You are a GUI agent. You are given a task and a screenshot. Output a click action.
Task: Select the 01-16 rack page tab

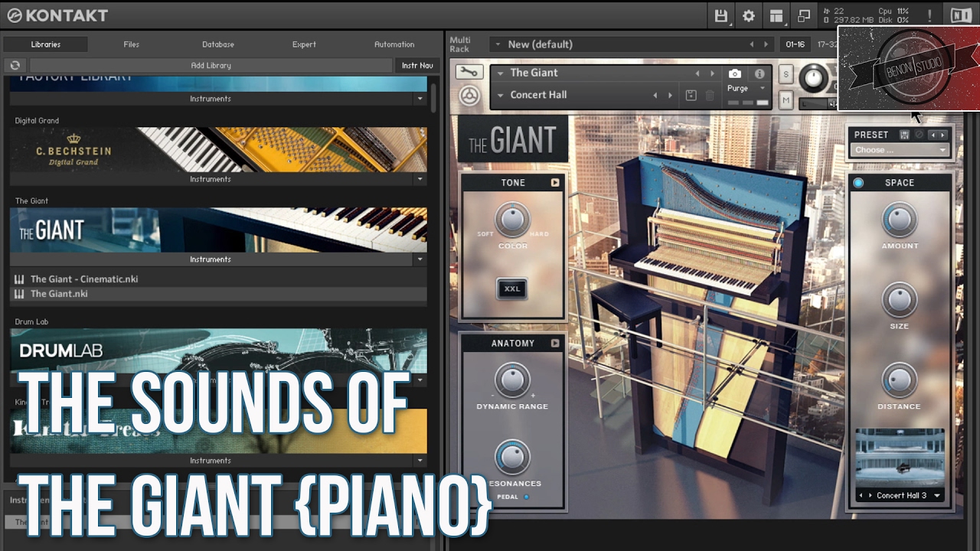pos(795,44)
